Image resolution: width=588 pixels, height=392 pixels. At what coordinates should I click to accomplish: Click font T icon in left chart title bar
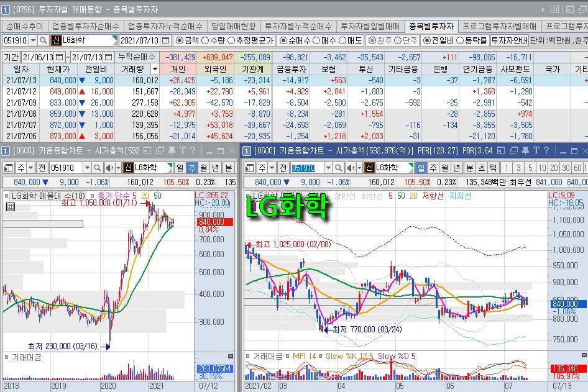pos(183,151)
